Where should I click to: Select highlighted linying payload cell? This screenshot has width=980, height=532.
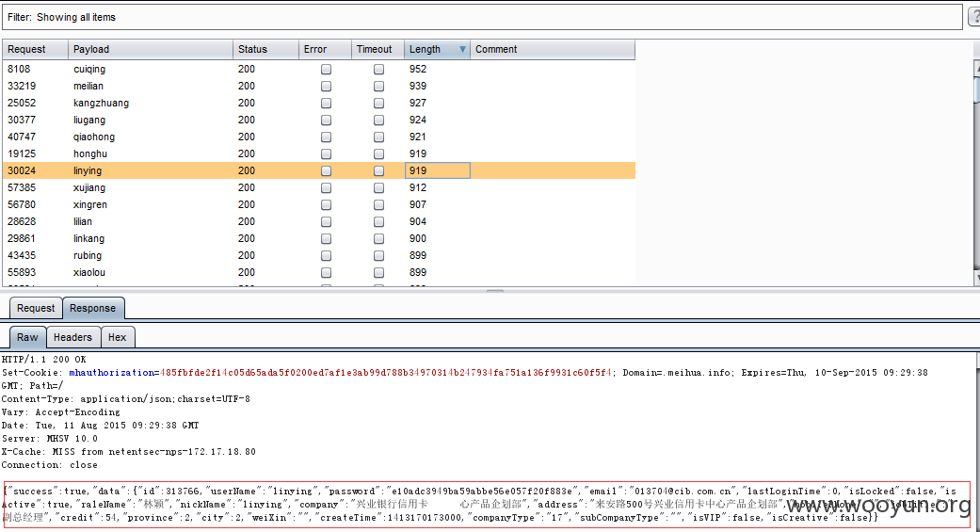pos(150,170)
